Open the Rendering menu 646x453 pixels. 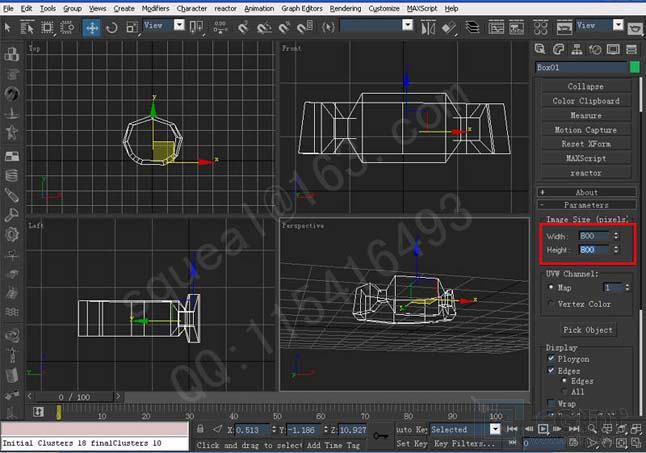345,8
